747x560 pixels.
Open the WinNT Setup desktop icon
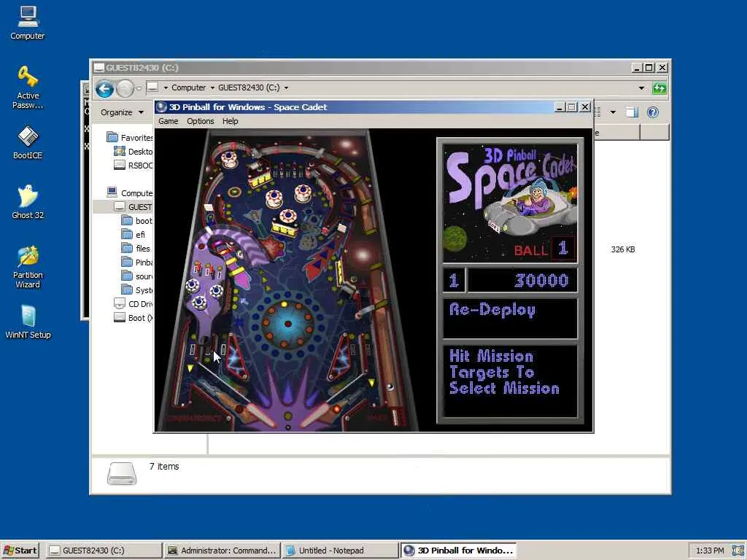pyautogui.click(x=28, y=322)
